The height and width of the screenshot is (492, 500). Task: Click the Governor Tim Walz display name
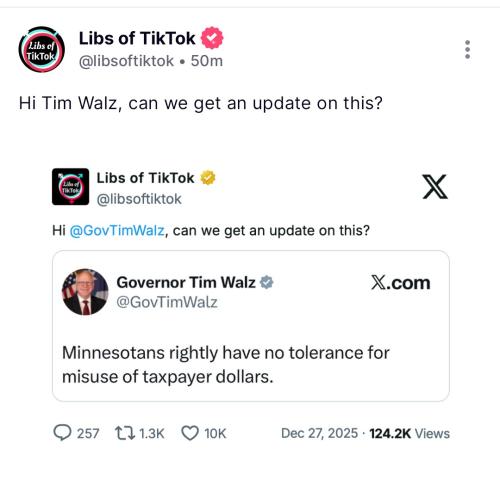coord(186,282)
